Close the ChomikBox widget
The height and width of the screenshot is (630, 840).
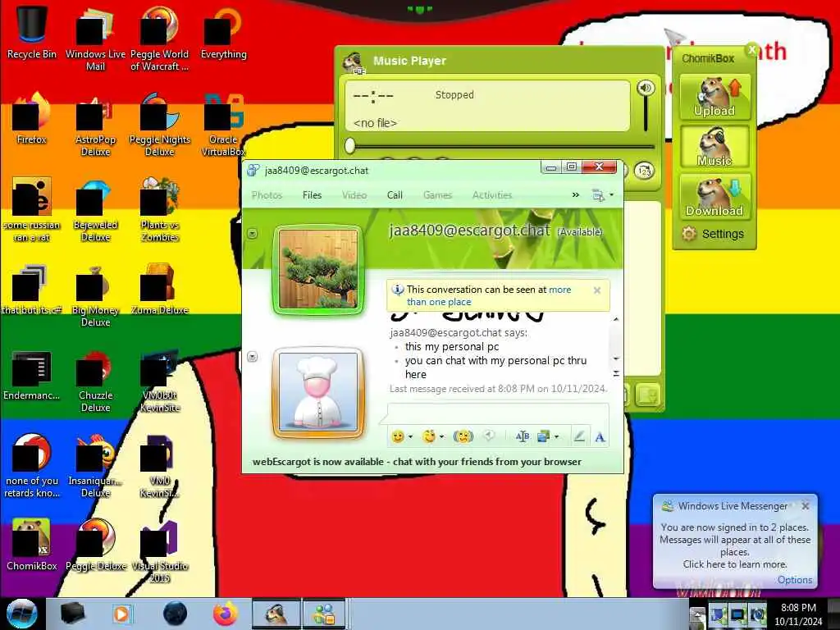coord(751,50)
